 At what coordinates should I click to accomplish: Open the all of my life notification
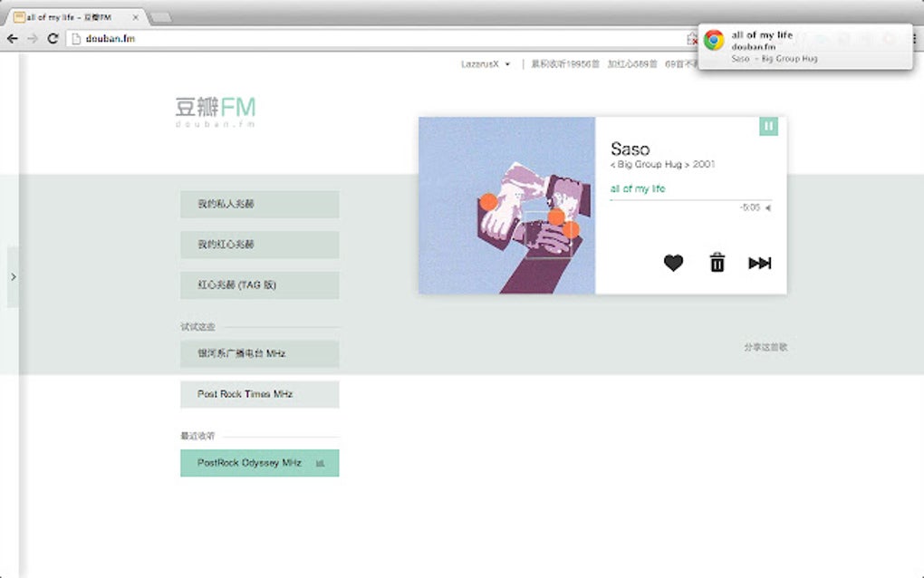pyautogui.click(x=805, y=46)
